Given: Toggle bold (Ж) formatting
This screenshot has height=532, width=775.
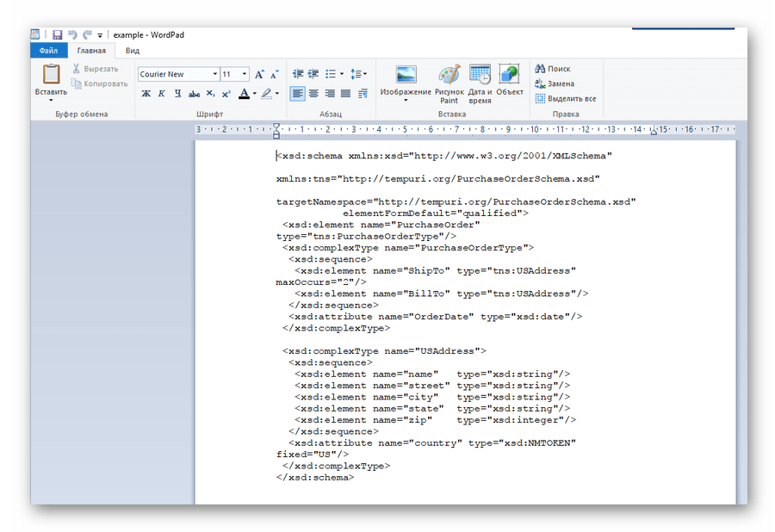Looking at the screenshot, I should [146, 94].
